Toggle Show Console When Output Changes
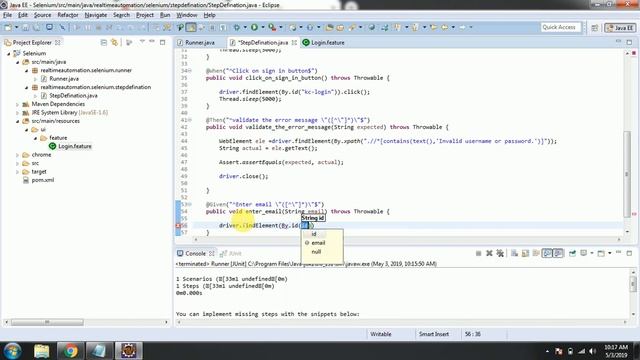This screenshot has height=360, width=640. (547, 253)
